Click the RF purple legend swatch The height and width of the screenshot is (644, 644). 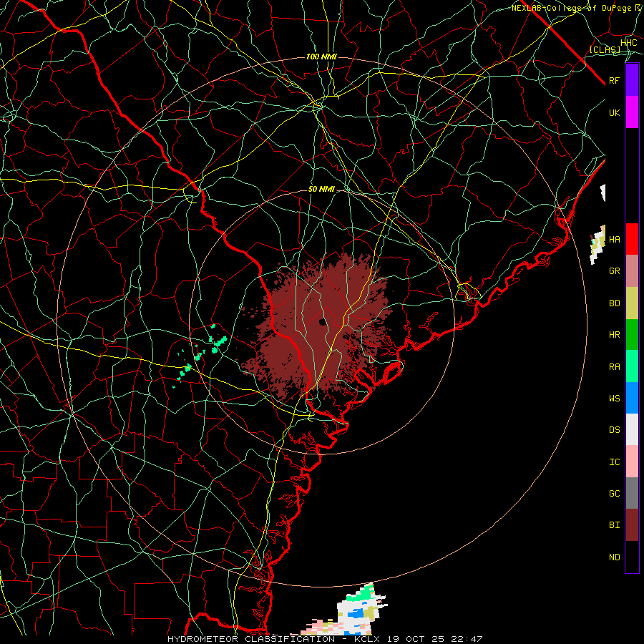point(632,80)
